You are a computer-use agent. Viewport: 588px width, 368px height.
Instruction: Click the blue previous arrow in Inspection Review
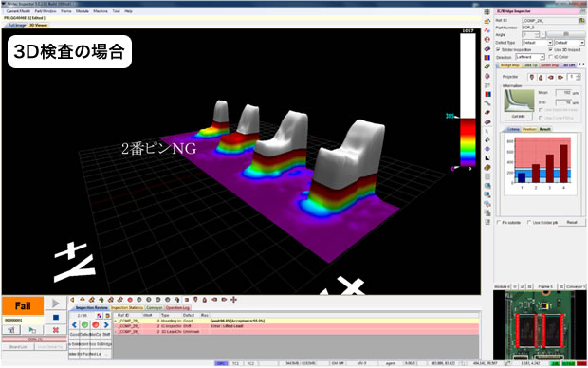(x=74, y=325)
